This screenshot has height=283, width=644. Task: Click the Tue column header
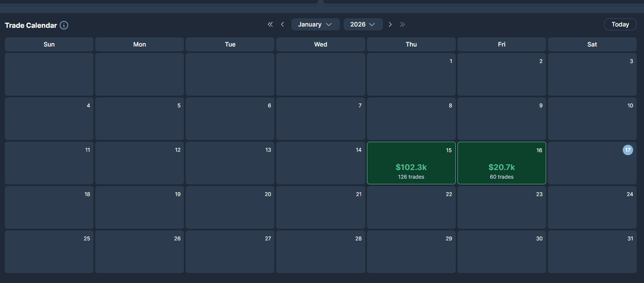[230, 45]
